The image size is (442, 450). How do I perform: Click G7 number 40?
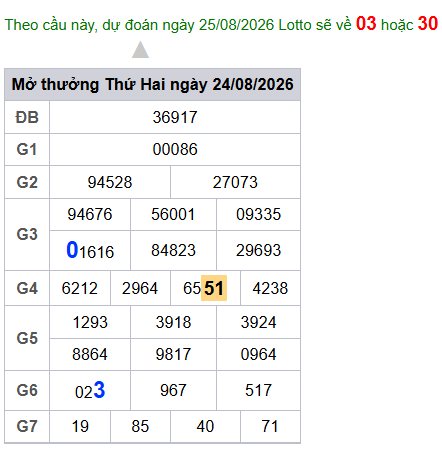point(205,426)
